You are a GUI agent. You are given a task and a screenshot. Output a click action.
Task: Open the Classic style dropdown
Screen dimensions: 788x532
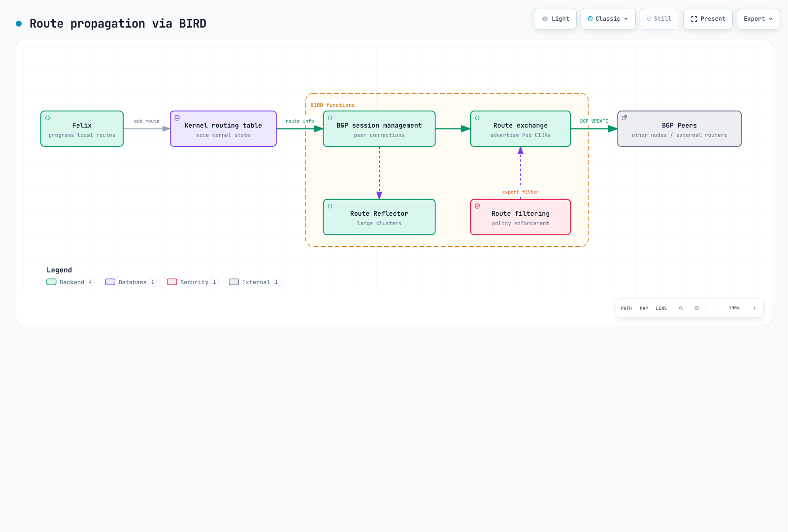[x=608, y=19]
